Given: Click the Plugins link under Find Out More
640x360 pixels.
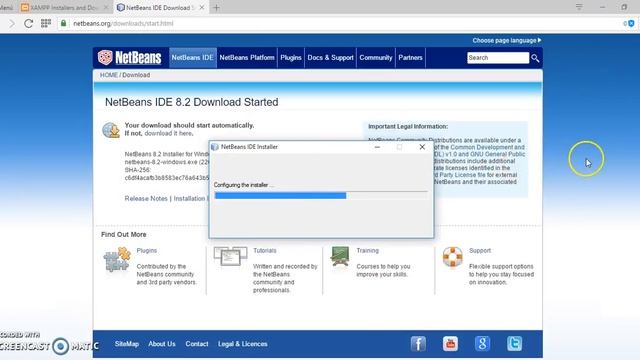Looking at the screenshot, I should [x=147, y=251].
